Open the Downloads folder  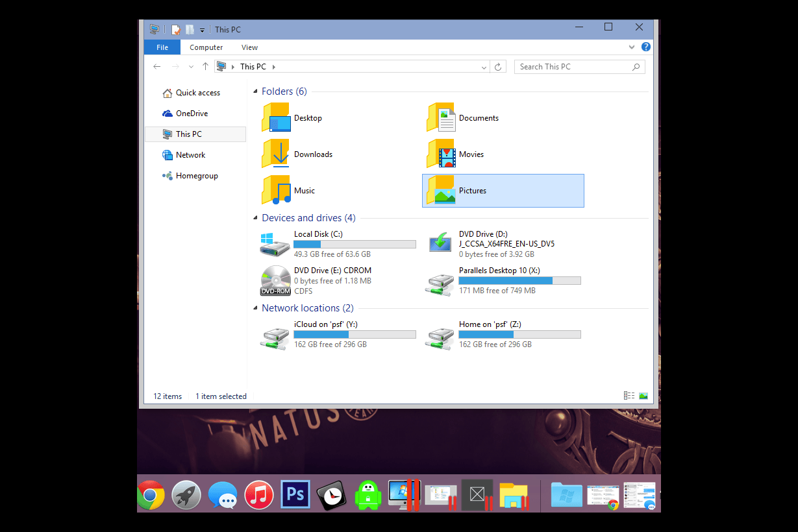point(297,154)
